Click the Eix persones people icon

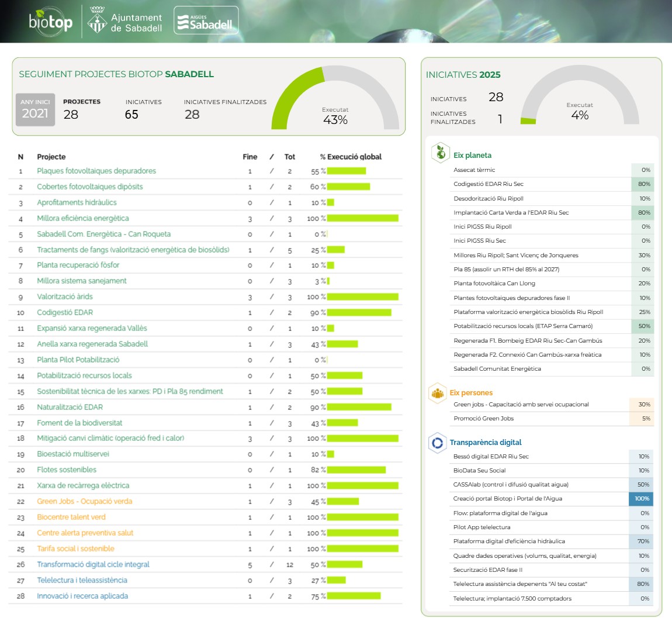tap(438, 393)
